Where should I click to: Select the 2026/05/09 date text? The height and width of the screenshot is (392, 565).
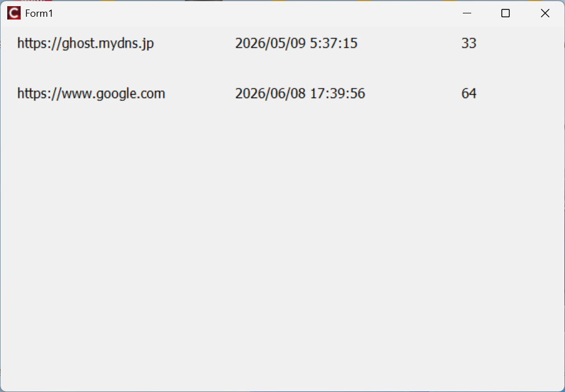point(270,43)
